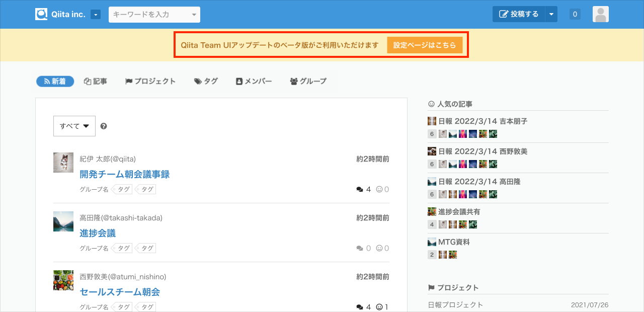Switch to the 記事 tab
The image size is (644, 312).
click(x=96, y=81)
